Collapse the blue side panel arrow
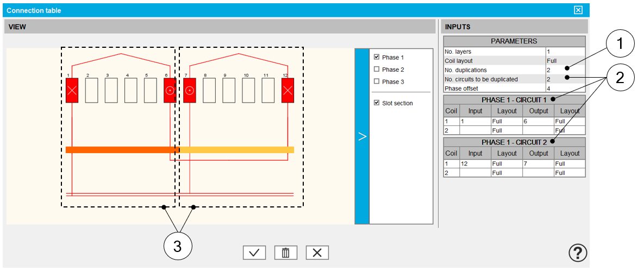644x271 pixels. (362, 136)
